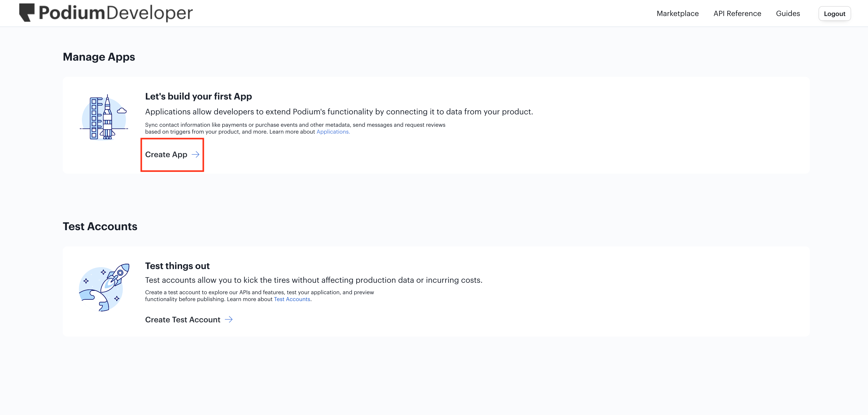The image size is (868, 415).
Task: Click the Create App link
Action: coord(172,155)
